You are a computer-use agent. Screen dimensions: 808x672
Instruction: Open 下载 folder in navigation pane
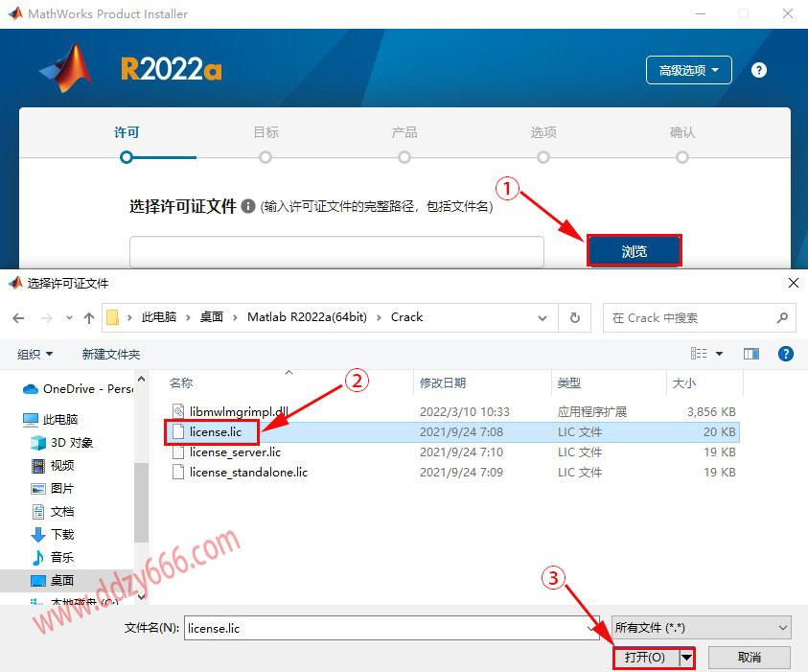click(x=53, y=534)
